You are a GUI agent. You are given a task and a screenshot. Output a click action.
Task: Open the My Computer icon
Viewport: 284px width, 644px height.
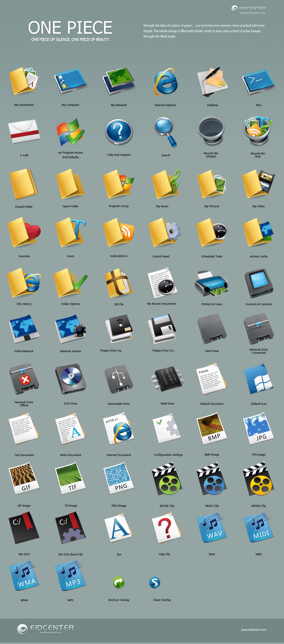pos(71,81)
